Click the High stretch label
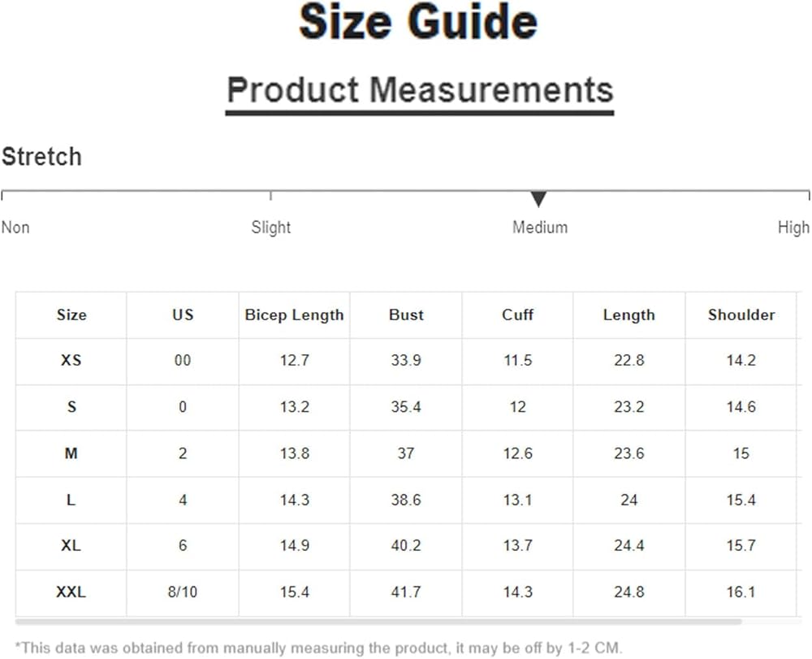 793,228
